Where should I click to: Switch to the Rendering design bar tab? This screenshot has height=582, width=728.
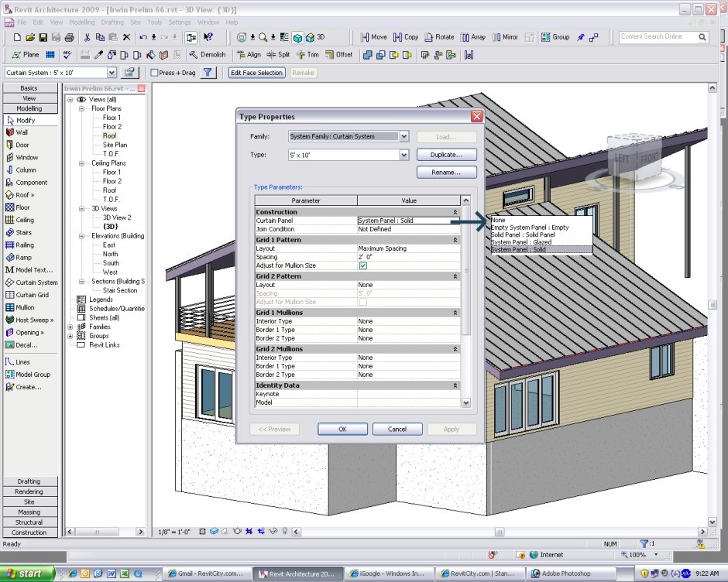30,491
